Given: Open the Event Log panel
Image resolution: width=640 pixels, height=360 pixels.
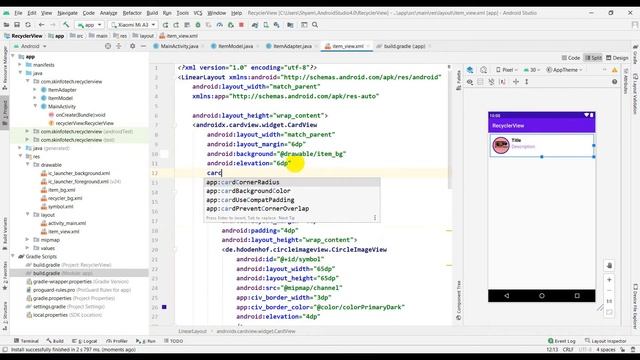Looking at the screenshot, I should 562,341.
